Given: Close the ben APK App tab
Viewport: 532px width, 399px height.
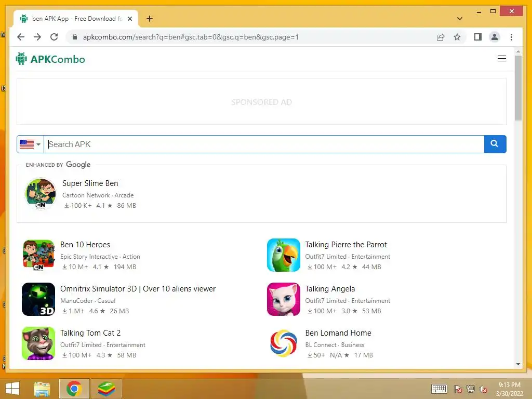Looking at the screenshot, I should pyautogui.click(x=129, y=19).
